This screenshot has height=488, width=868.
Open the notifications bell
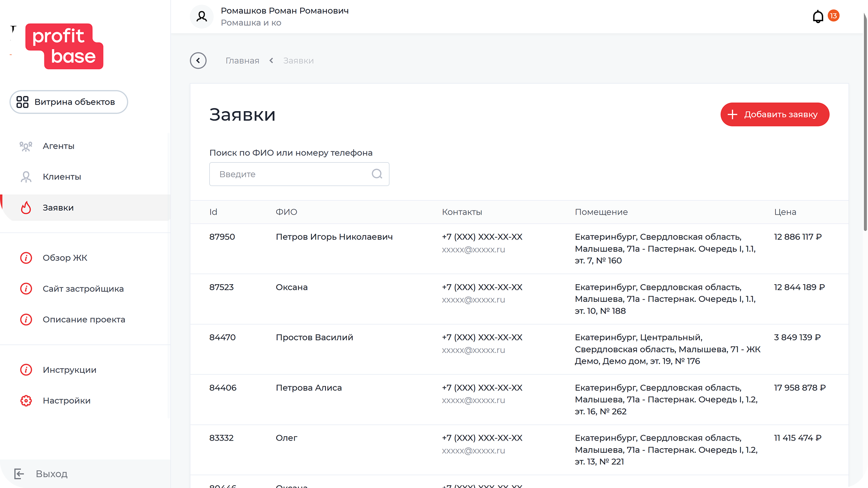pyautogui.click(x=818, y=17)
